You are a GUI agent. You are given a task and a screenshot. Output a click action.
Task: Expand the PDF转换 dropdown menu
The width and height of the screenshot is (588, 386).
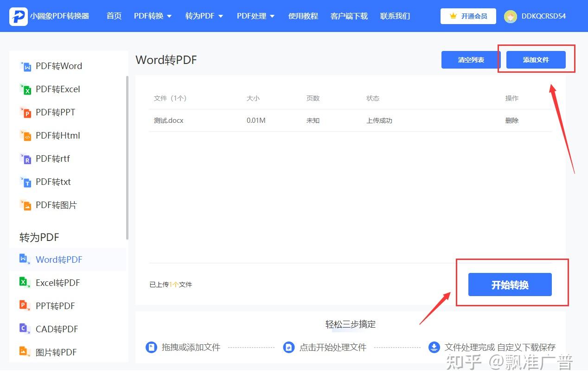(153, 16)
